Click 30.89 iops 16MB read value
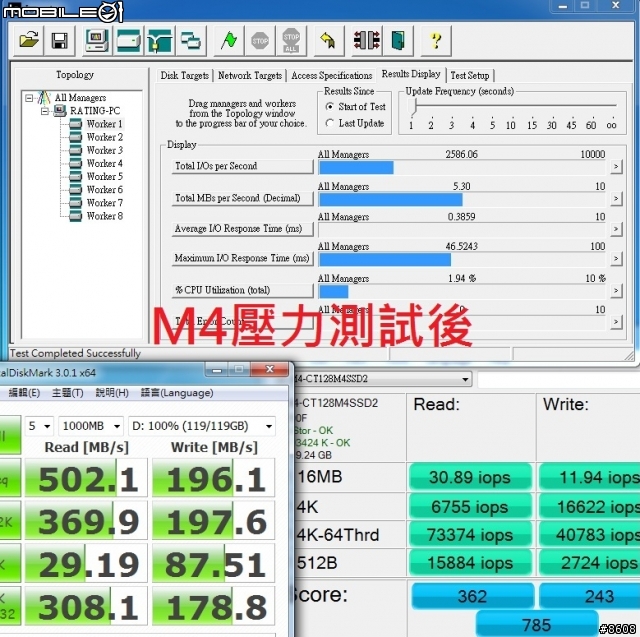Screen dimensions: 640x637 click(470, 477)
